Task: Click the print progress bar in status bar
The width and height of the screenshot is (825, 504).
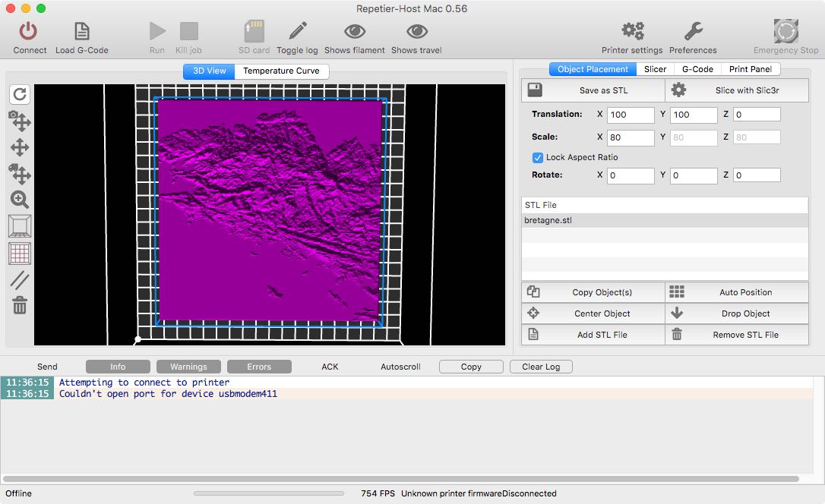Action: [269, 493]
